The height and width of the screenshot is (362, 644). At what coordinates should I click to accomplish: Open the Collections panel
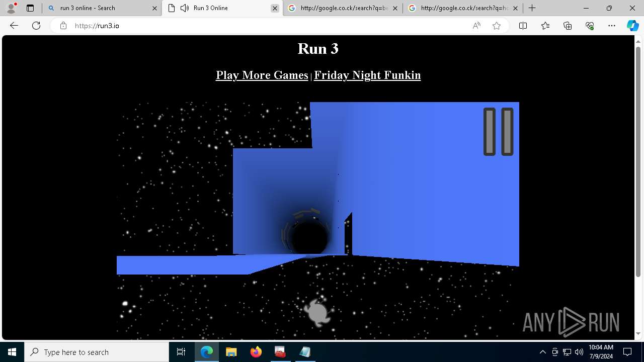[x=568, y=26]
